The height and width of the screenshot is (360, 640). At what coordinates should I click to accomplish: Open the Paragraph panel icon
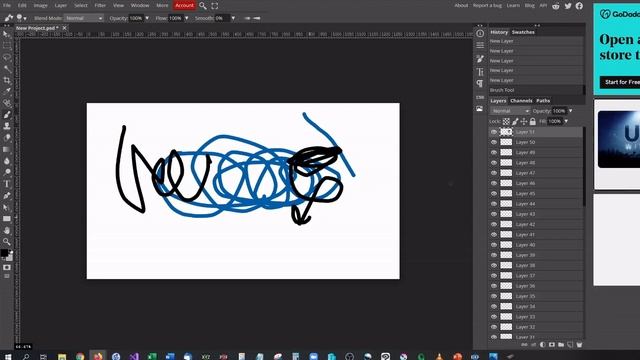point(480,84)
